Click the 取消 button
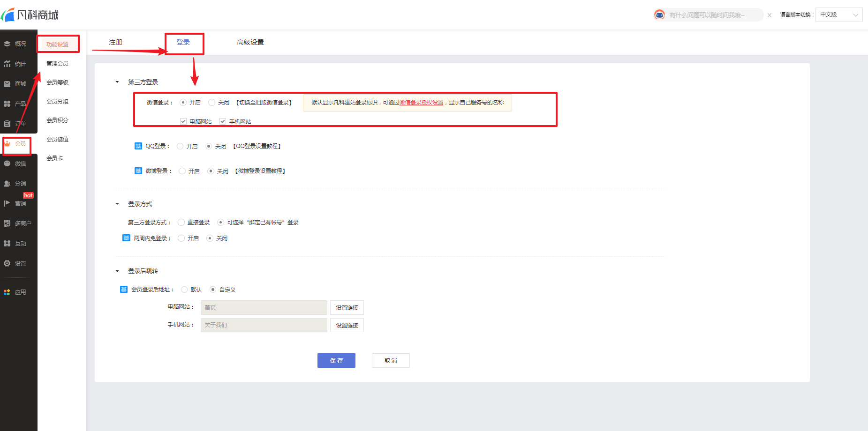 pyautogui.click(x=391, y=360)
